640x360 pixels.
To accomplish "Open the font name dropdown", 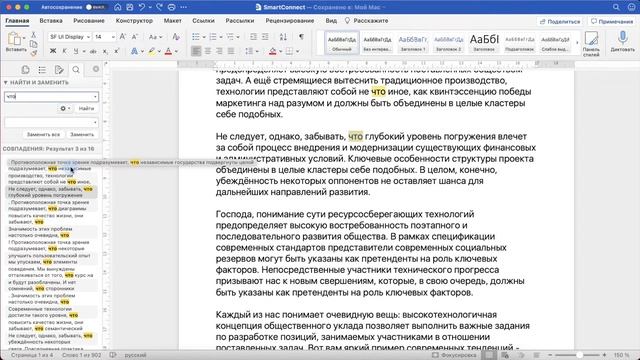I will point(88,37).
